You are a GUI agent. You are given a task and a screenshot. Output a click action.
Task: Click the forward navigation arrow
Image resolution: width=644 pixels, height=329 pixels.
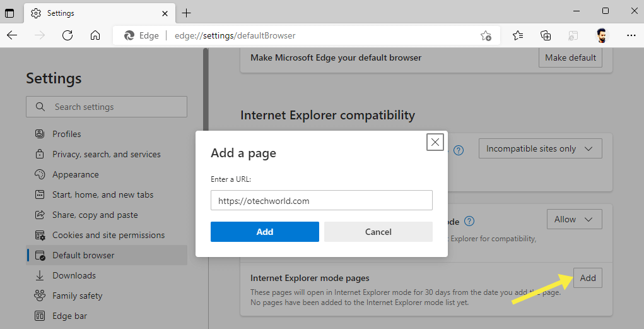click(x=40, y=35)
